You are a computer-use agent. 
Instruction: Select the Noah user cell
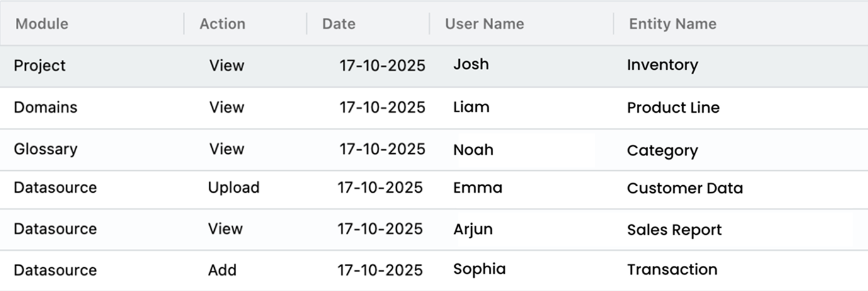[473, 150]
